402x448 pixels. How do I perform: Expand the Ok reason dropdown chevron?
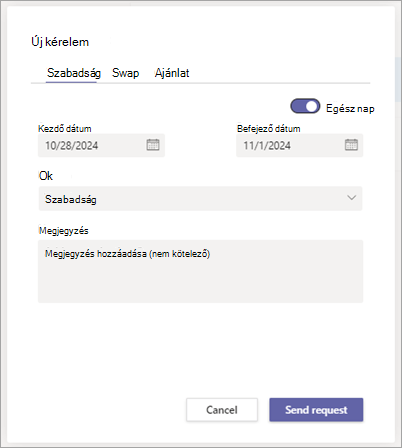click(x=351, y=198)
